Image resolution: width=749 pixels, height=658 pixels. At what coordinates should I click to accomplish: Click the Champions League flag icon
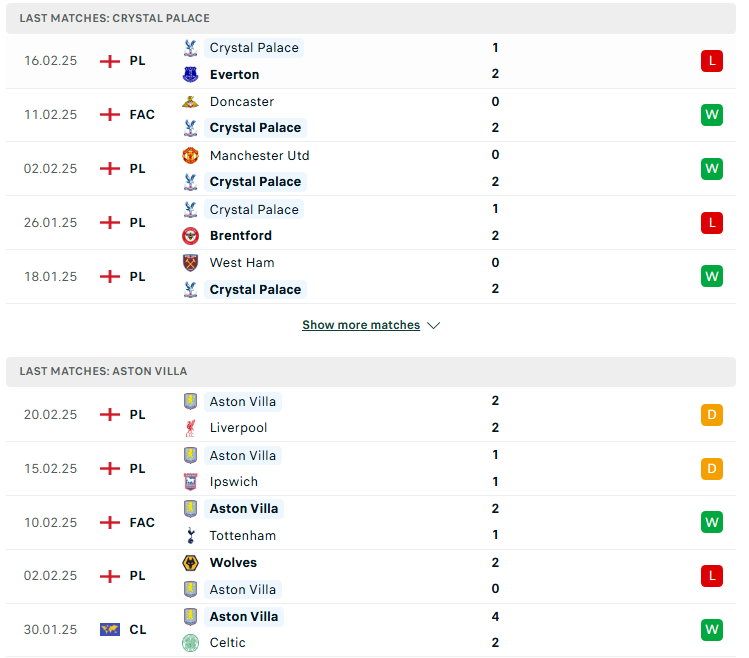110,630
